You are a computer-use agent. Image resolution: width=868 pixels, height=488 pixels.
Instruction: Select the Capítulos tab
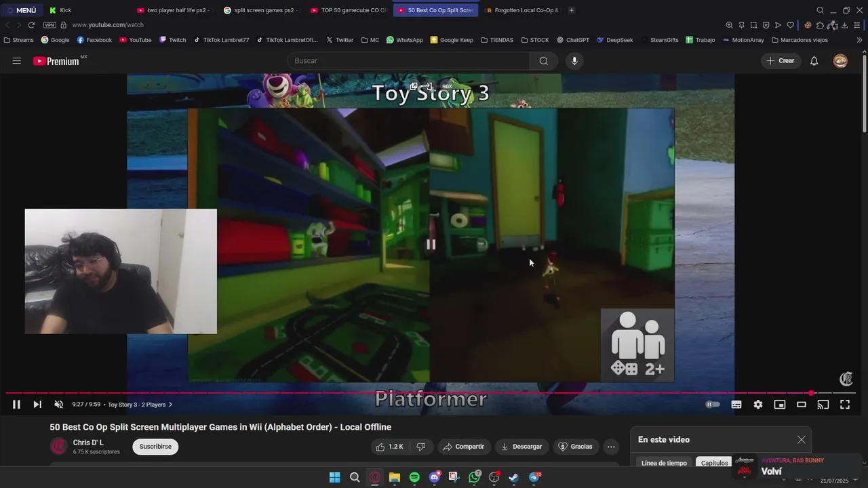(714, 463)
